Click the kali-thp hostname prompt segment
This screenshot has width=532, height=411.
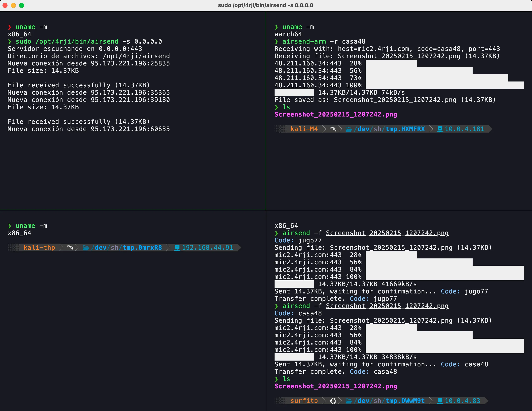pyautogui.click(x=39, y=248)
